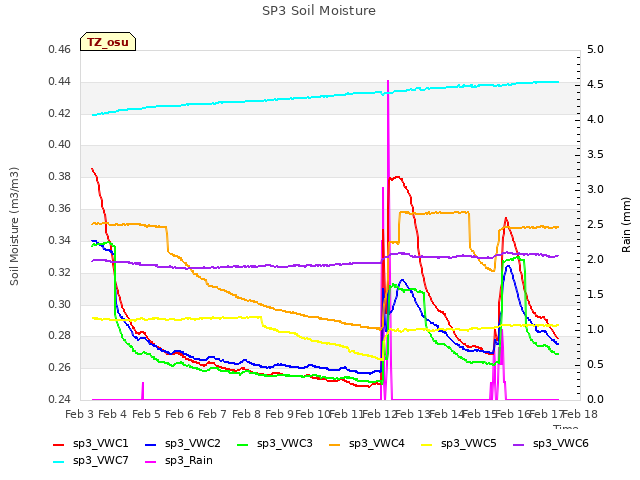
Task: Click blue sp3_VWC2 legend color marker
Action: [x=151, y=445]
